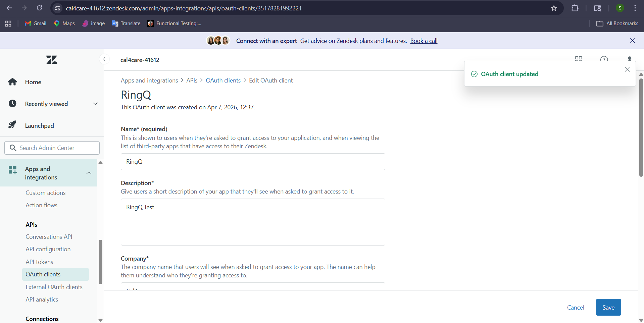Image resolution: width=644 pixels, height=323 pixels.
Task: Open the tab search icon beside extensions
Action: (x=597, y=8)
